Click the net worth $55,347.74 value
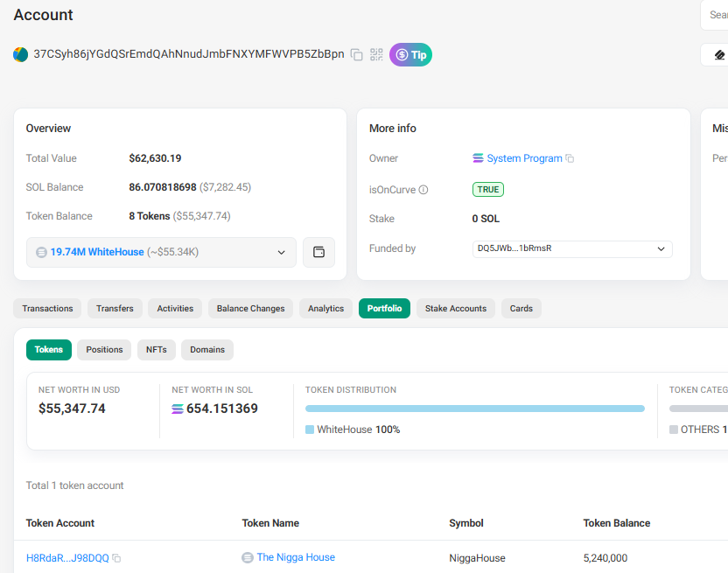This screenshot has width=728, height=573. click(x=72, y=409)
